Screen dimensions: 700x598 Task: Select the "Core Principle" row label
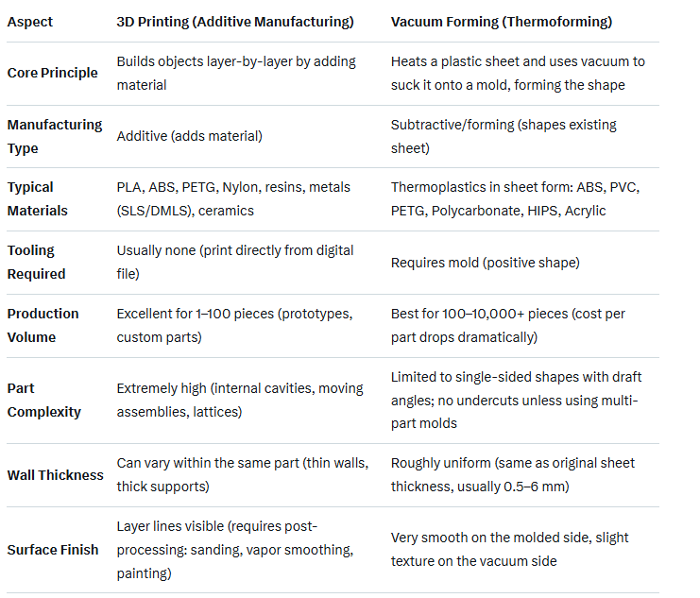[53, 73]
